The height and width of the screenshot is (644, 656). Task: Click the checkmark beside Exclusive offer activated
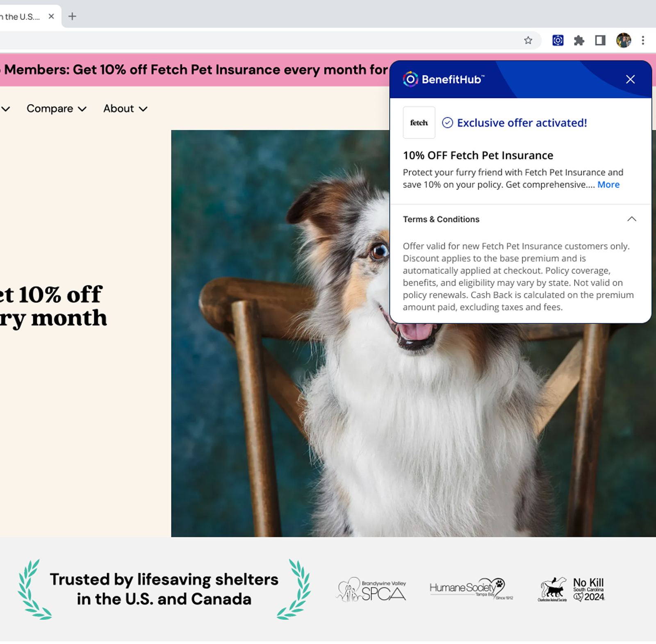tap(447, 123)
